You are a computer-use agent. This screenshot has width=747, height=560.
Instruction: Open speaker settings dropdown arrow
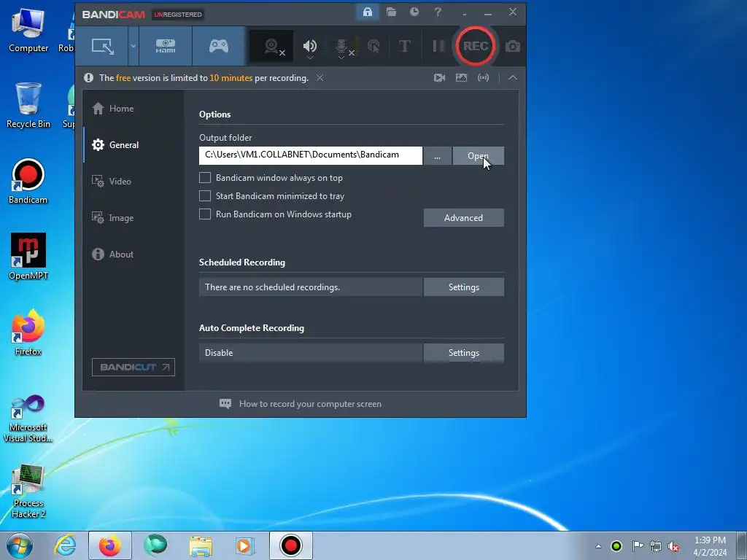coord(309,57)
